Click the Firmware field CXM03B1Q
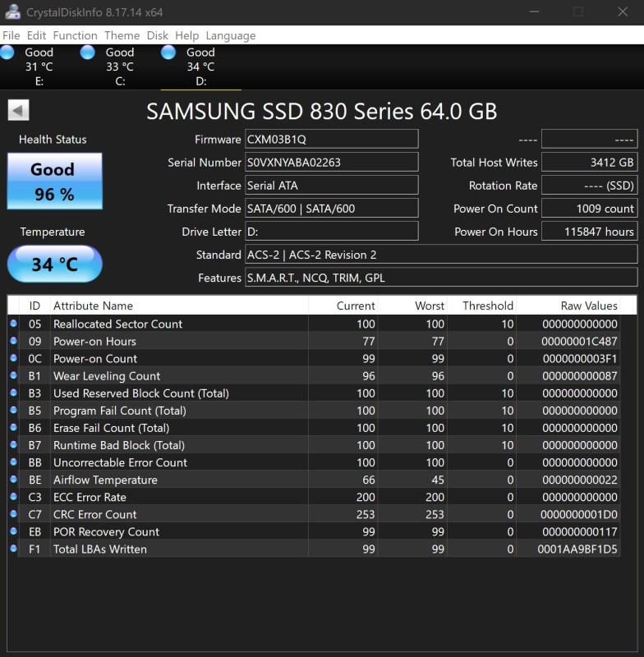644x657 pixels. (331, 139)
